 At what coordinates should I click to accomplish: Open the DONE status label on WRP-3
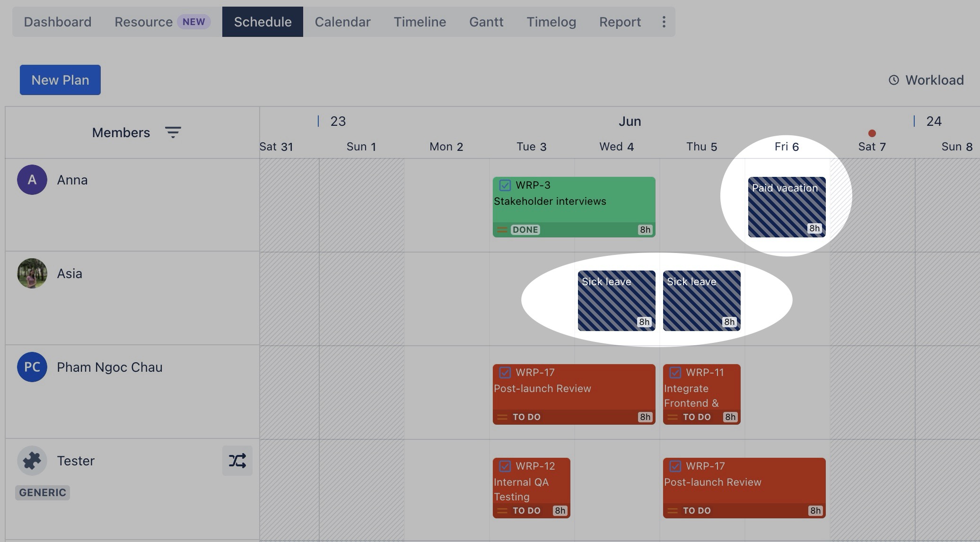(x=525, y=230)
